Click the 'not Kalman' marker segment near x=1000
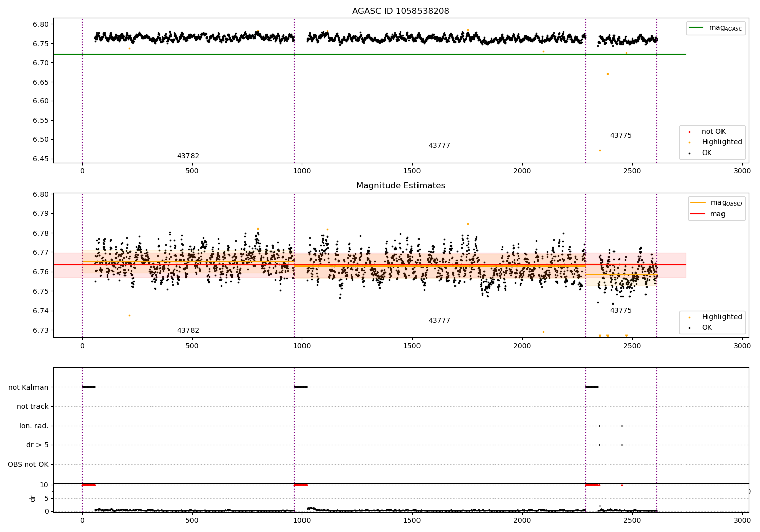 (x=300, y=387)
